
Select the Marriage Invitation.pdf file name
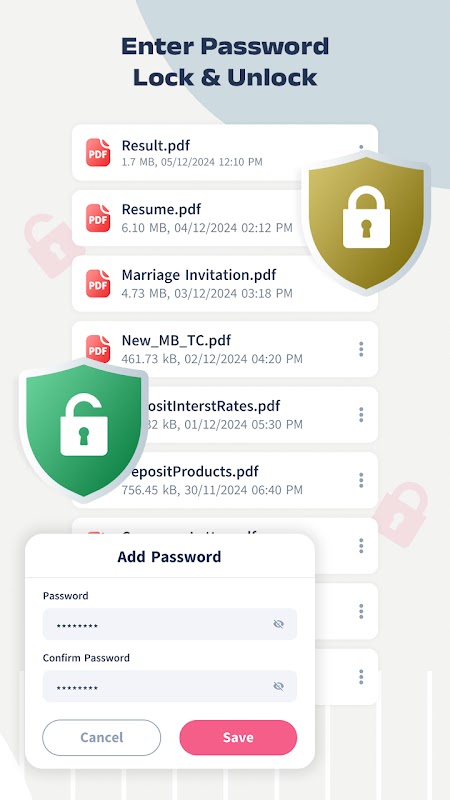point(198,276)
